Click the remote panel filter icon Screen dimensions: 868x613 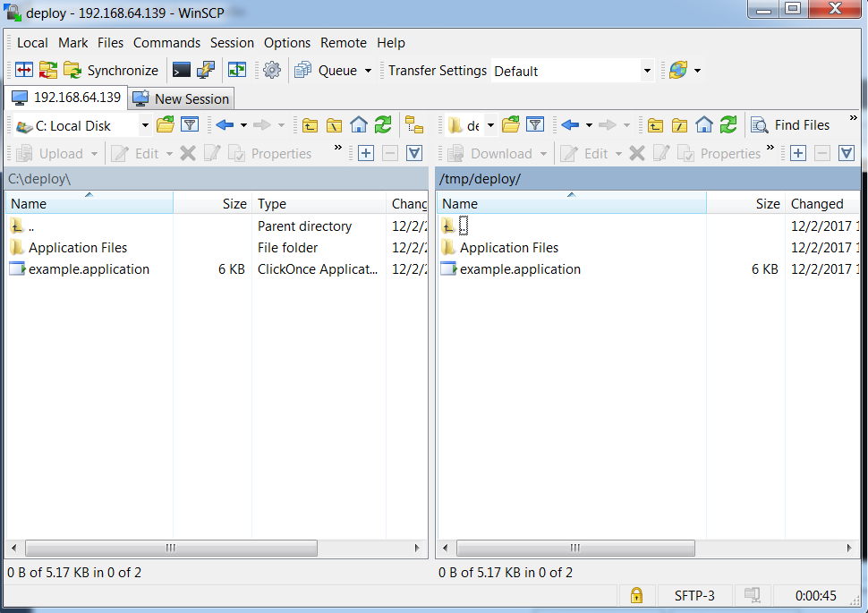(x=535, y=124)
